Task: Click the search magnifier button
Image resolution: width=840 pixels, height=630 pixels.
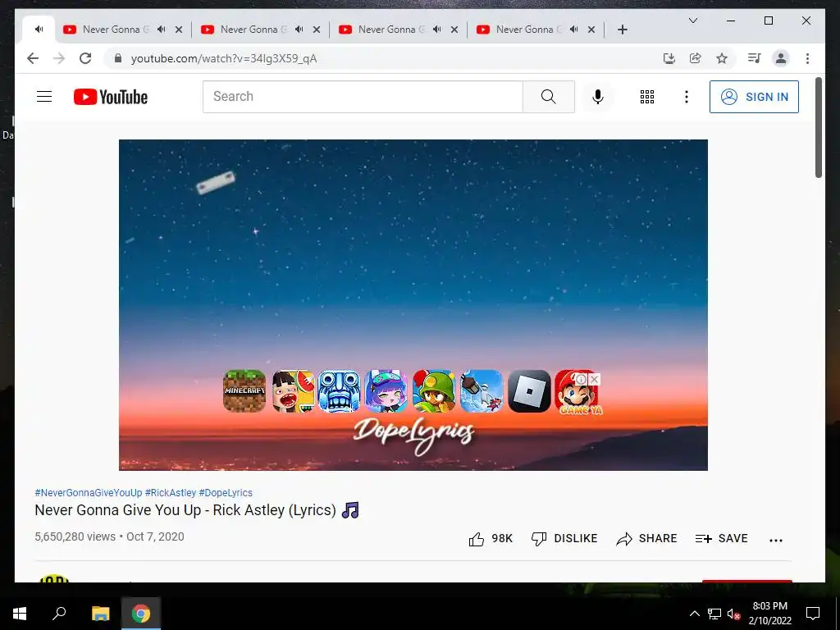Action: 549,97
